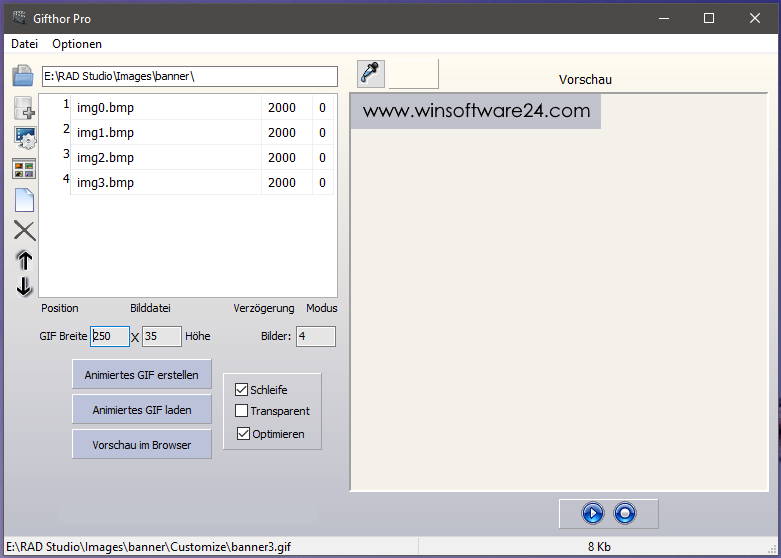
Task: Click mode value 0 for img2.bmp
Action: [x=322, y=157]
